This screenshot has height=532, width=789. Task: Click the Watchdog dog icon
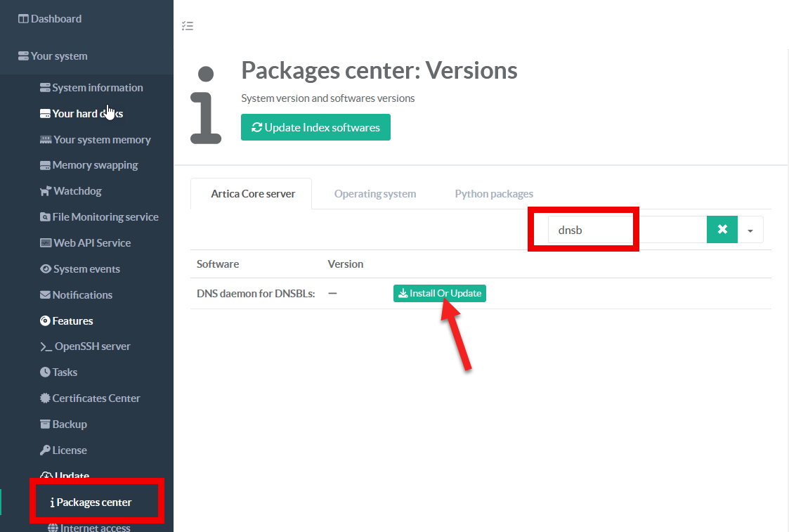click(46, 191)
